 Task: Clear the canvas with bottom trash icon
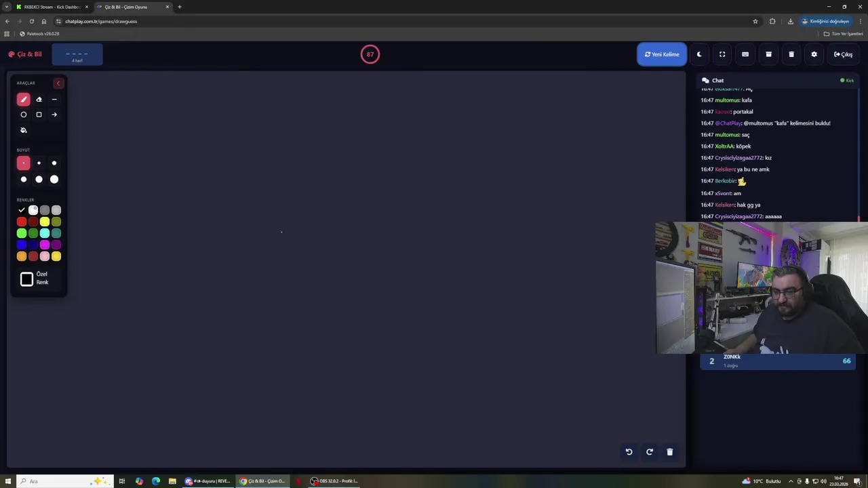669,452
